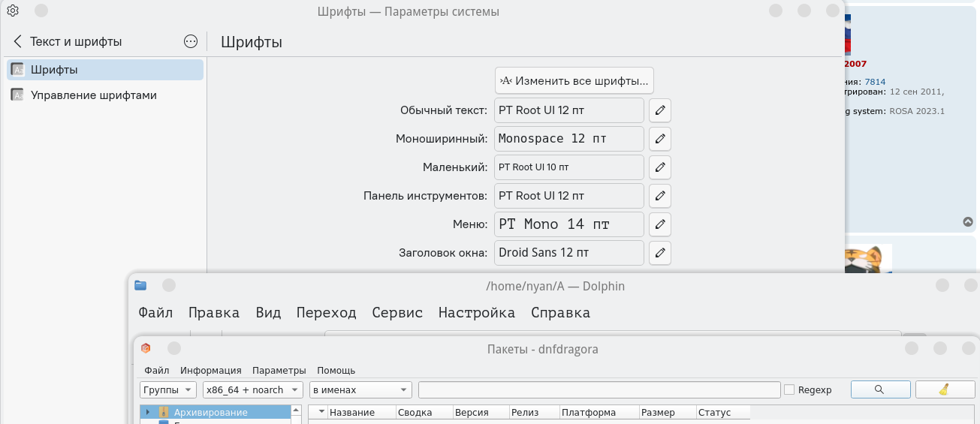Screen dimensions: 980x424
Task: Open the three-dots menu in settings sidebar
Action: (x=191, y=42)
